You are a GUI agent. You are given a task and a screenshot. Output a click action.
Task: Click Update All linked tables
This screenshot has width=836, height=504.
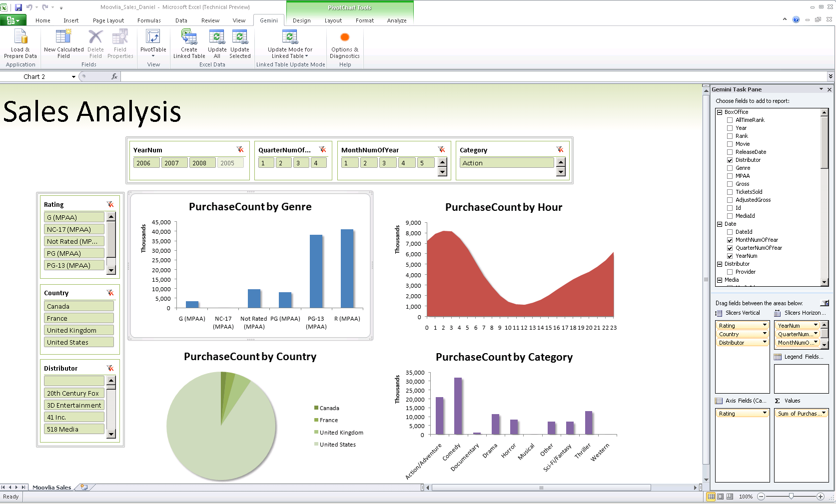[x=217, y=44]
